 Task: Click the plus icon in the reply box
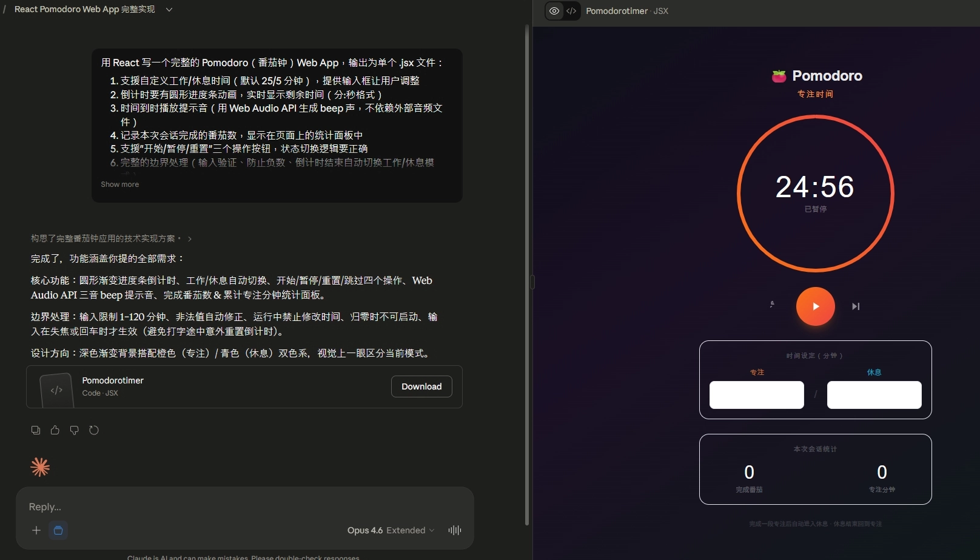coord(36,530)
